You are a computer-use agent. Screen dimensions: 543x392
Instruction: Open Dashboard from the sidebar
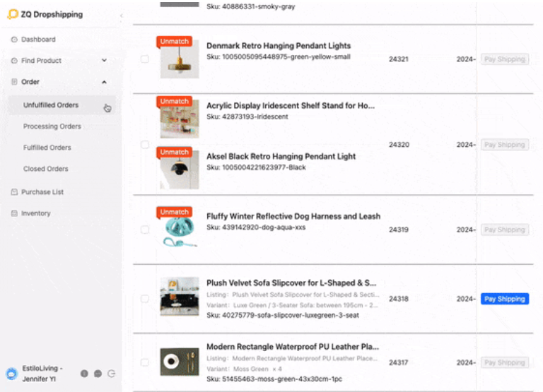point(38,40)
